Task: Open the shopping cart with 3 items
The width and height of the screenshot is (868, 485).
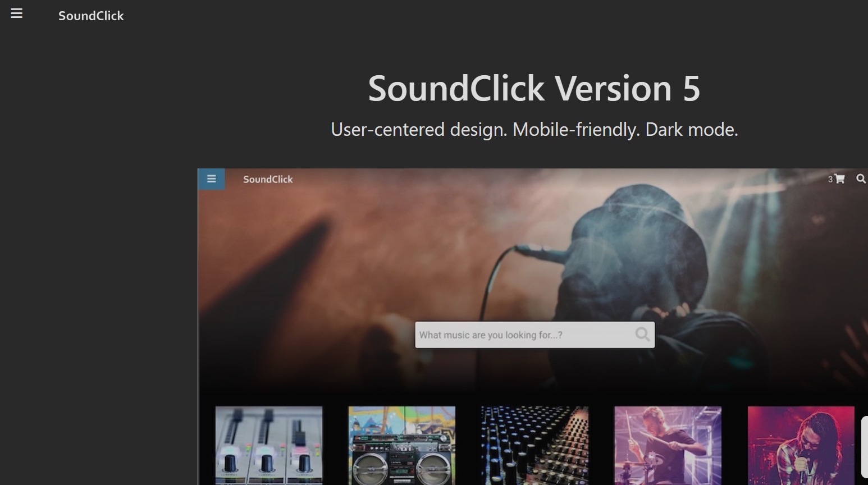Action: [x=836, y=179]
